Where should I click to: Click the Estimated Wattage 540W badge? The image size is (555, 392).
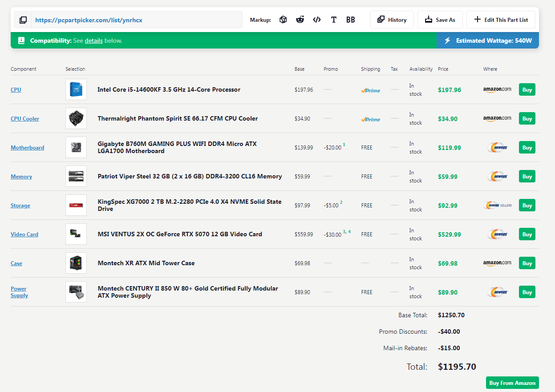pos(488,40)
